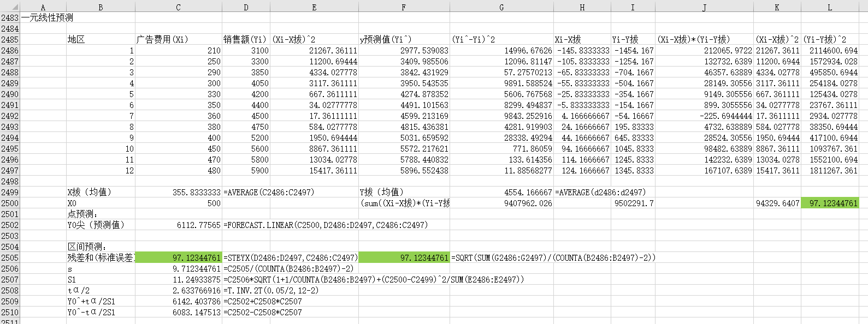
Task: Select the column F header
Action: 404,7
